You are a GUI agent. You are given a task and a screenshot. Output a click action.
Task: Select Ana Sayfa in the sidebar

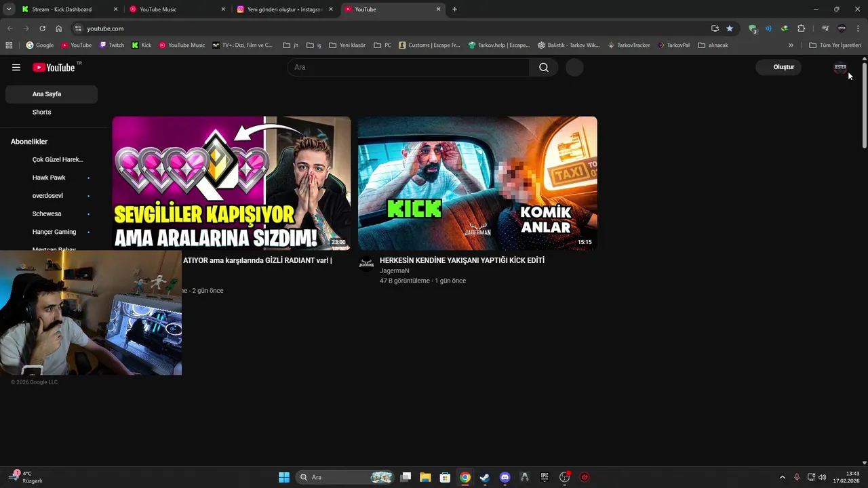coord(52,94)
